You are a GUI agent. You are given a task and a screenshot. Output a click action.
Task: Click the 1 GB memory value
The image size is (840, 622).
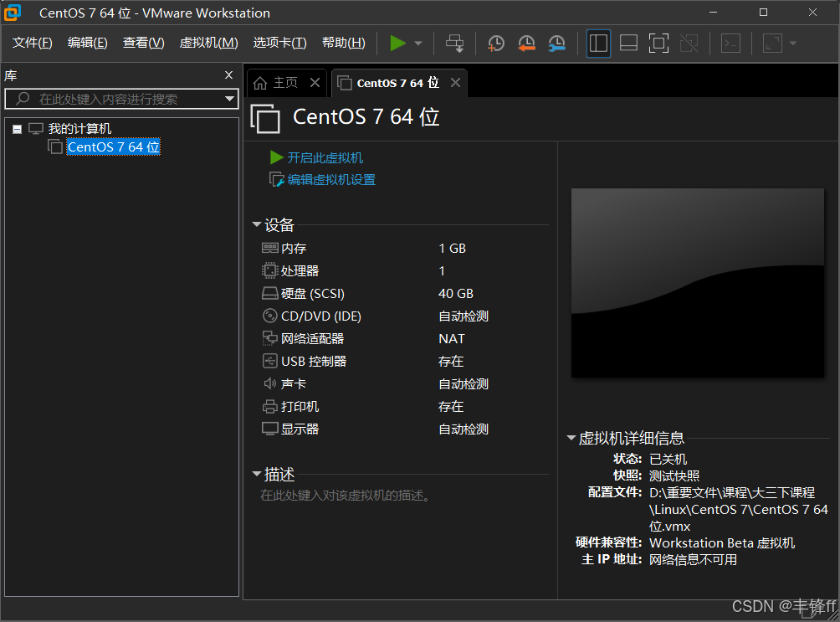tap(452, 249)
